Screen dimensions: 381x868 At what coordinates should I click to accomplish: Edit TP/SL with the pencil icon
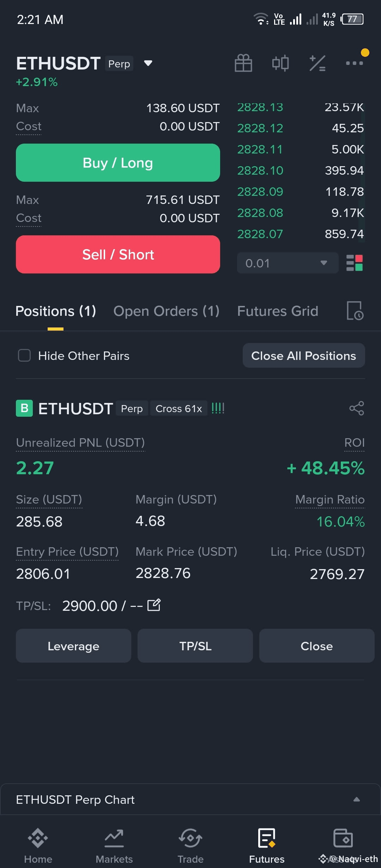click(154, 605)
